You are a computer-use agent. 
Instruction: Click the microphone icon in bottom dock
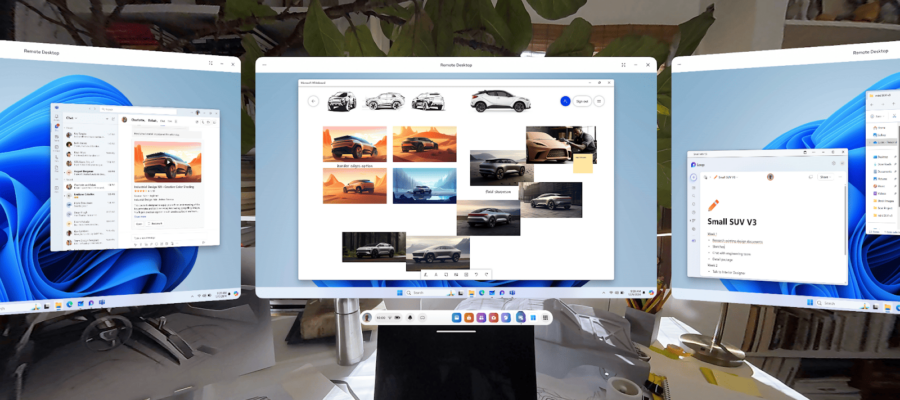(411, 316)
